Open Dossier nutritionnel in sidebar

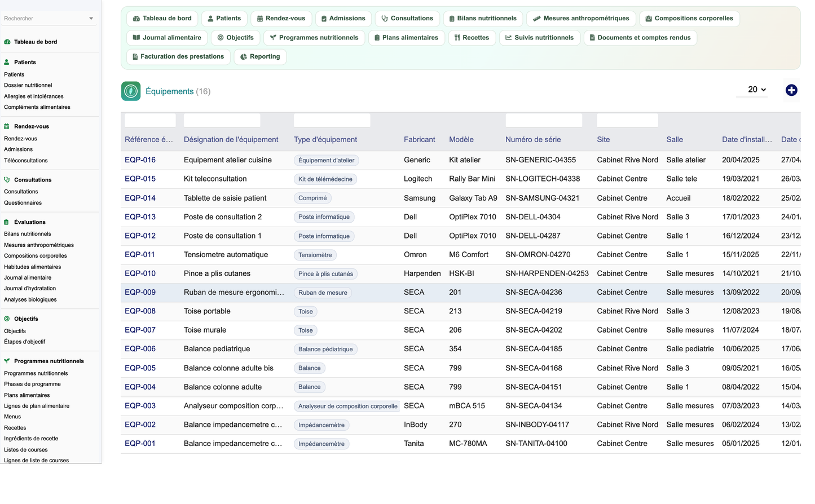tap(28, 85)
